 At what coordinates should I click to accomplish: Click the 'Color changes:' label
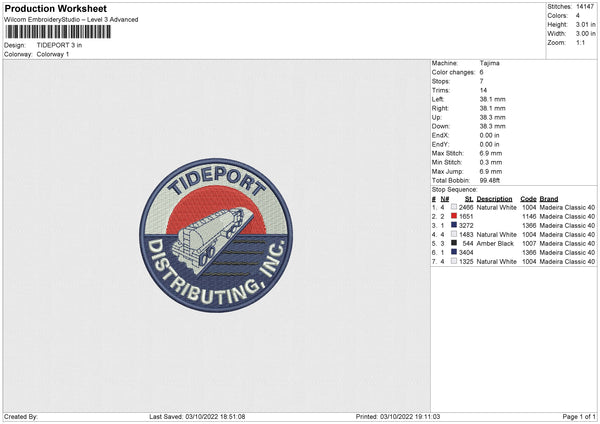[x=453, y=72]
